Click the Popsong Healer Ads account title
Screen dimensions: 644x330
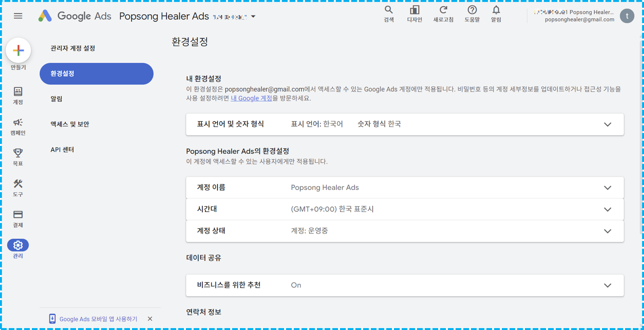[x=164, y=16]
